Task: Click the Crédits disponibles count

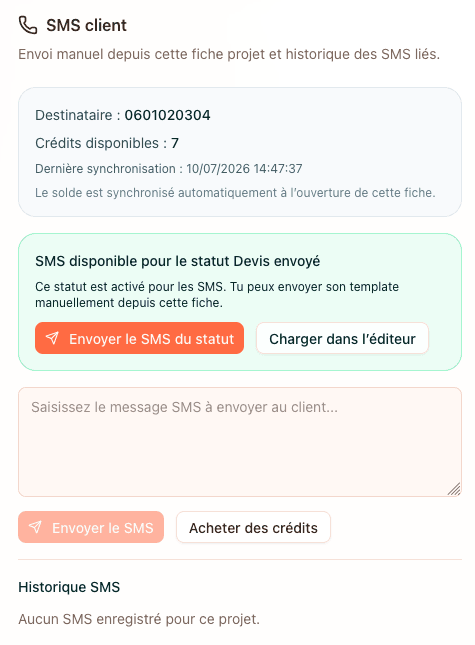Action: coord(175,143)
